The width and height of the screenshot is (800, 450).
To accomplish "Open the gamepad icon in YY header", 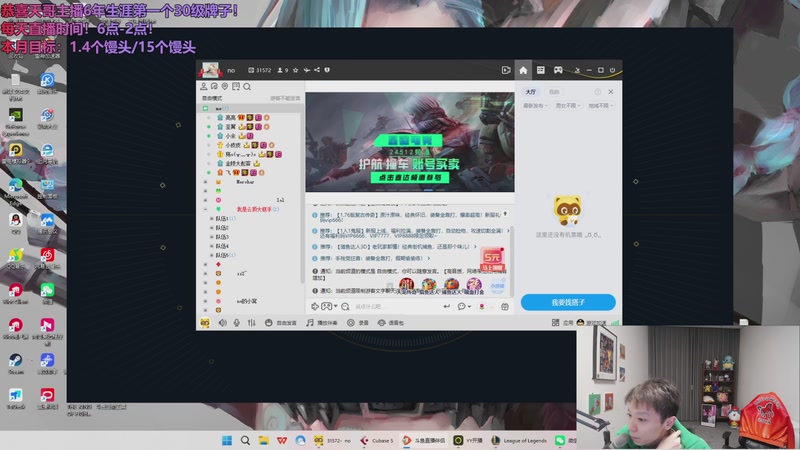I will [558, 70].
